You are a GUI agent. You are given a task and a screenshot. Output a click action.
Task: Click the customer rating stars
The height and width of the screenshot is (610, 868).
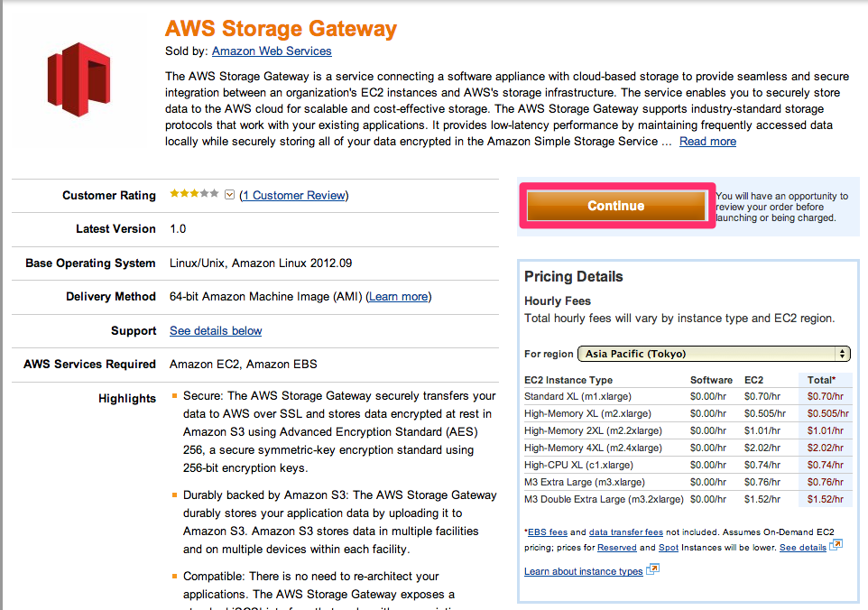pos(194,194)
